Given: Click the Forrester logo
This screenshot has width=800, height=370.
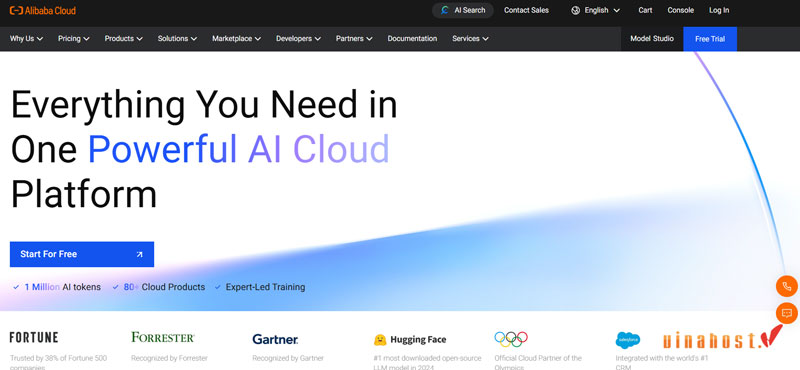Looking at the screenshot, I should (163, 337).
